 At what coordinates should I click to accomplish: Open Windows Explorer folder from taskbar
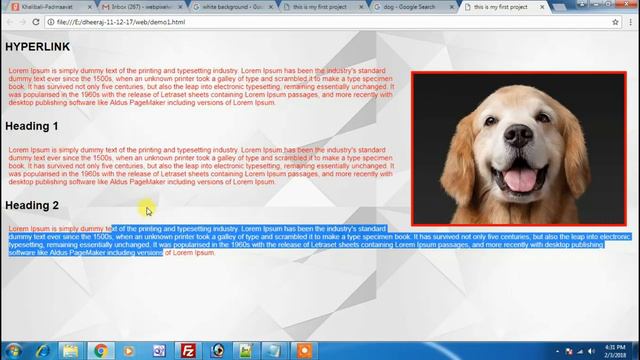point(71,351)
